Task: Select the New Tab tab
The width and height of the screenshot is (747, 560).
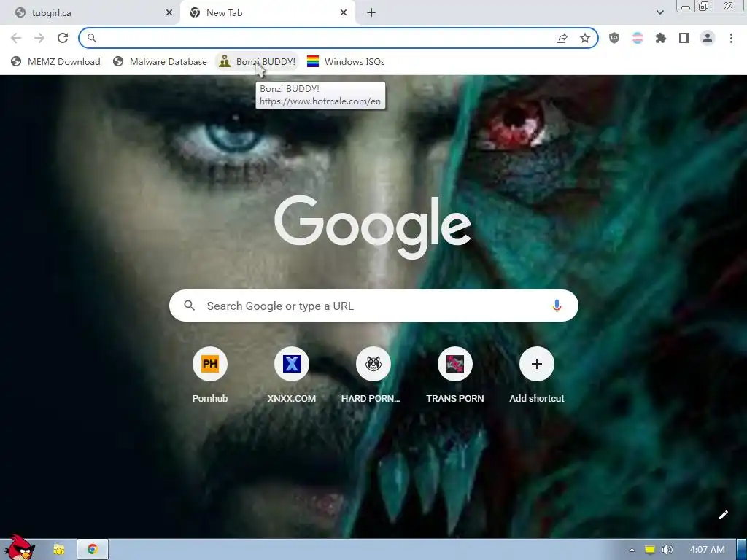Action: (x=268, y=13)
